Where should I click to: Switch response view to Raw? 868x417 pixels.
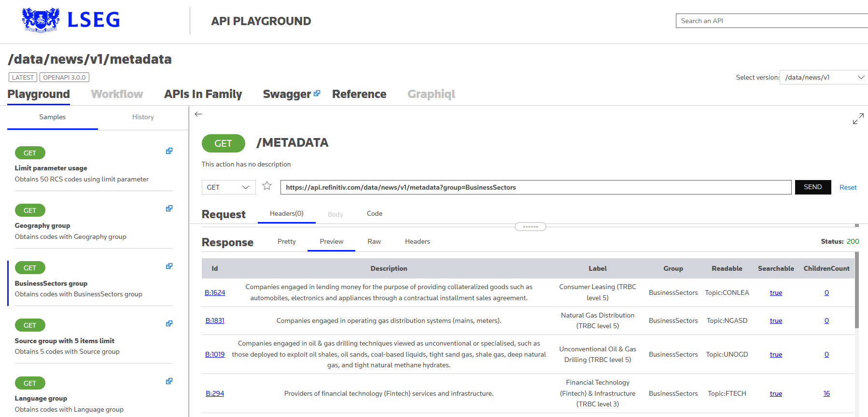(x=374, y=241)
